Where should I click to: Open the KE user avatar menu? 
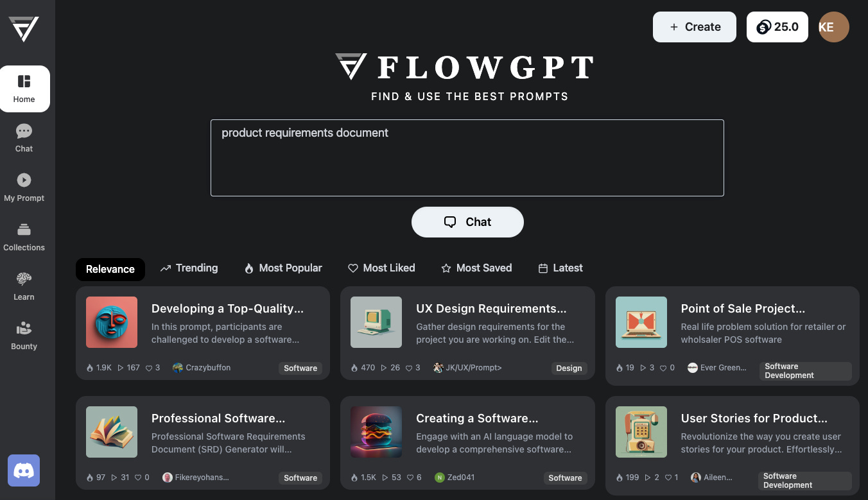[834, 27]
